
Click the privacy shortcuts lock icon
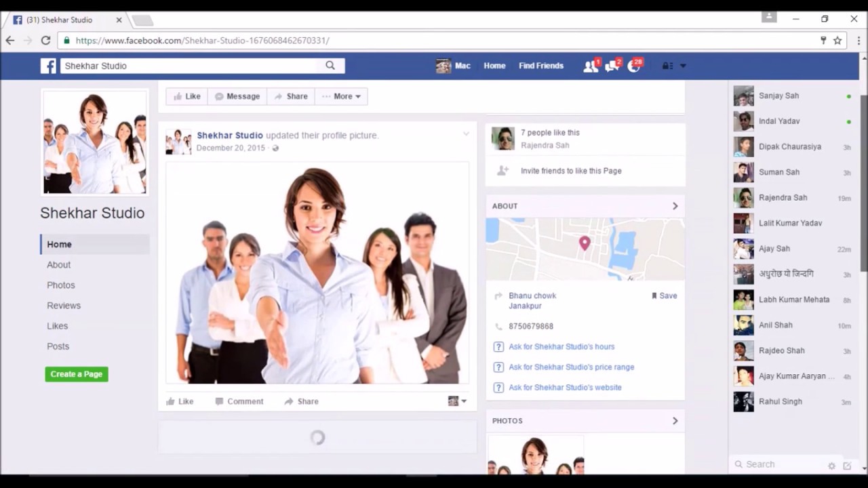point(667,66)
